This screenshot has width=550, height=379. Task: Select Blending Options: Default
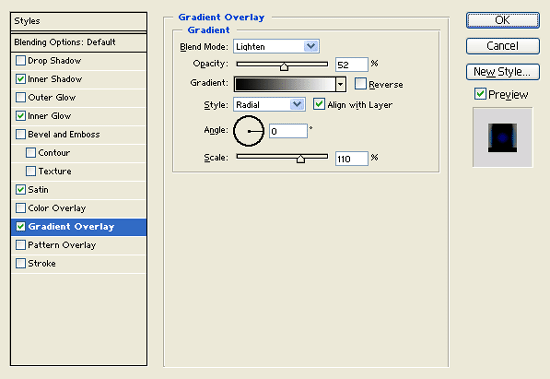point(79,42)
